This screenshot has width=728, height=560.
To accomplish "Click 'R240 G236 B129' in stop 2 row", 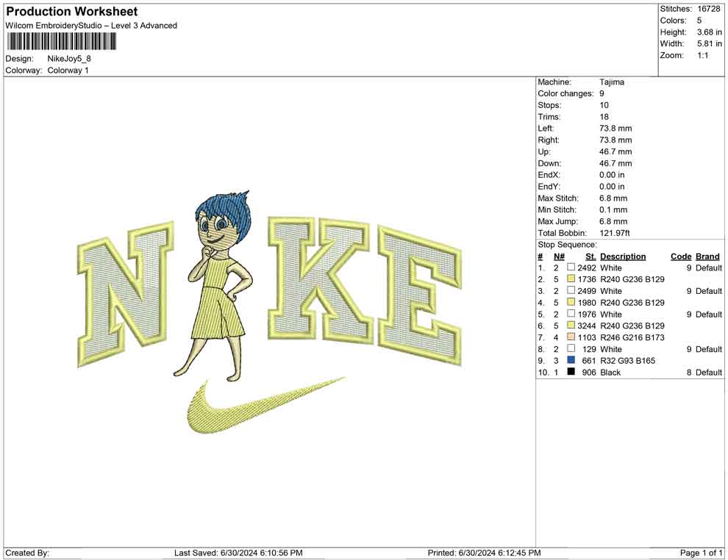I will pyautogui.click(x=632, y=279).
